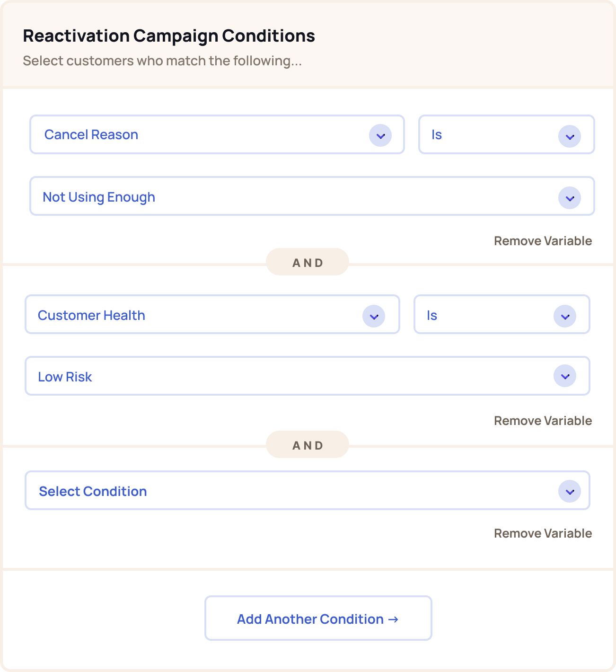Click the chevron icon beside first Is operator

pos(570,136)
